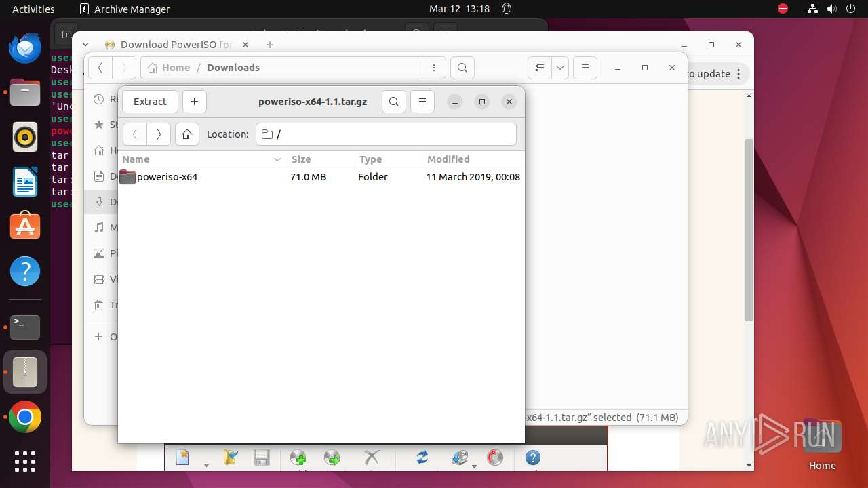The height and width of the screenshot is (488, 868).
Task: Expand New file dropdown arrow in PowerISO toolbar
Action: [206, 465]
